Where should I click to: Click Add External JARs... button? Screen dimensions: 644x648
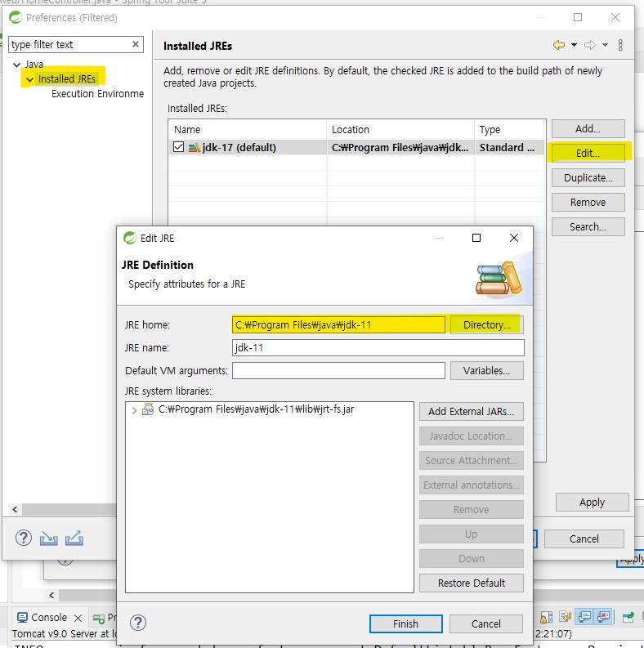[x=472, y=412]
